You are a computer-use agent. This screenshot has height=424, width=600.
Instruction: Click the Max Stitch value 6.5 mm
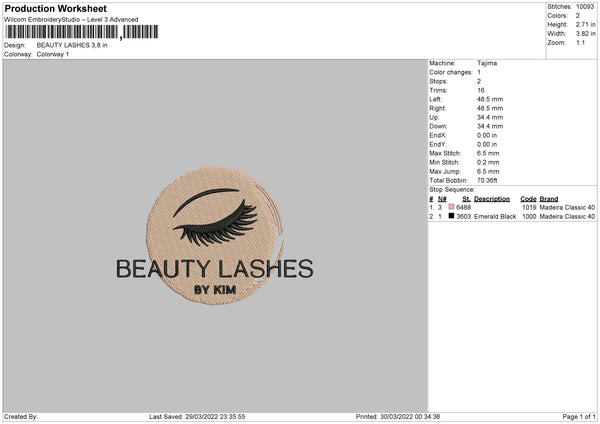[488, 153]
